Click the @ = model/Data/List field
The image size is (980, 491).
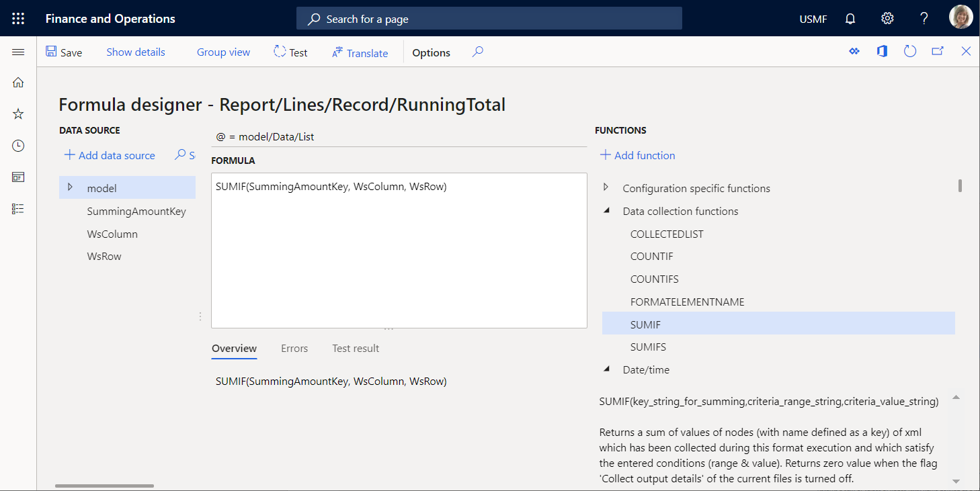click(x=399, y=137)
